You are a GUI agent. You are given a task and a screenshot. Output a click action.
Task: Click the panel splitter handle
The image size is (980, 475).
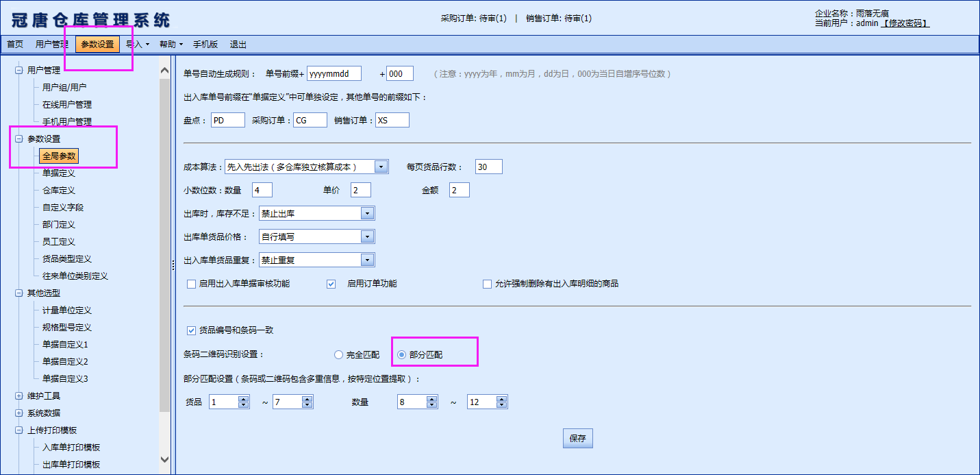click(173, 265)
